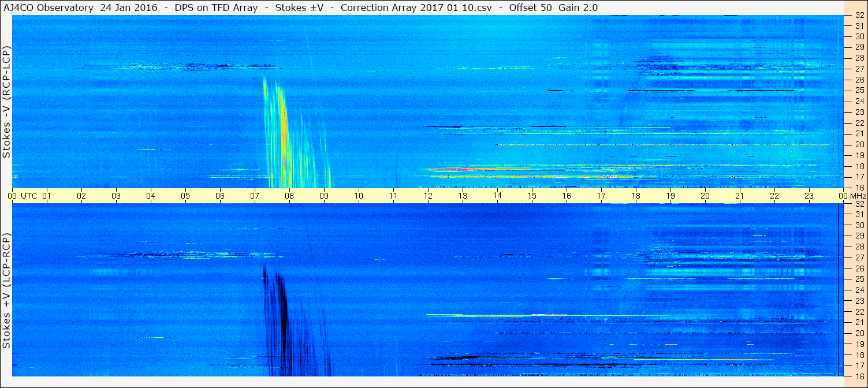Click the 21 UTC time axis label
This screenshot has height=388, width=868.
[x=740, y=196]
